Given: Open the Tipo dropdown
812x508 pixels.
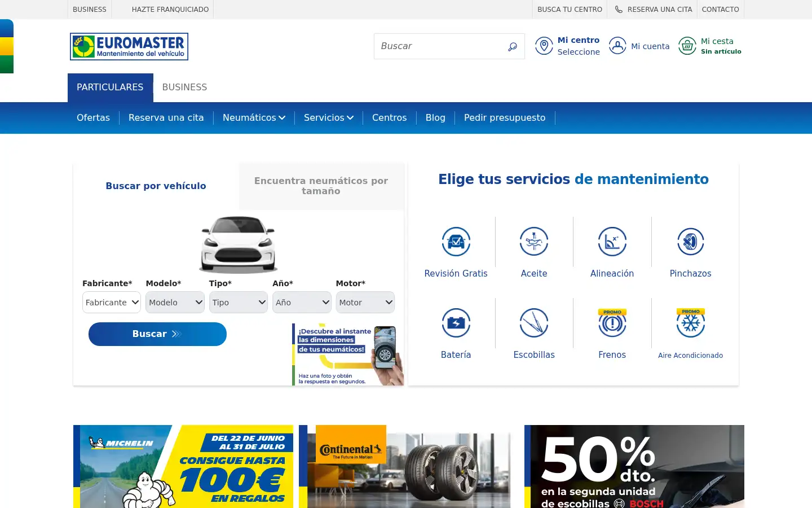Looking at the screenshot, I should point(239,303).
